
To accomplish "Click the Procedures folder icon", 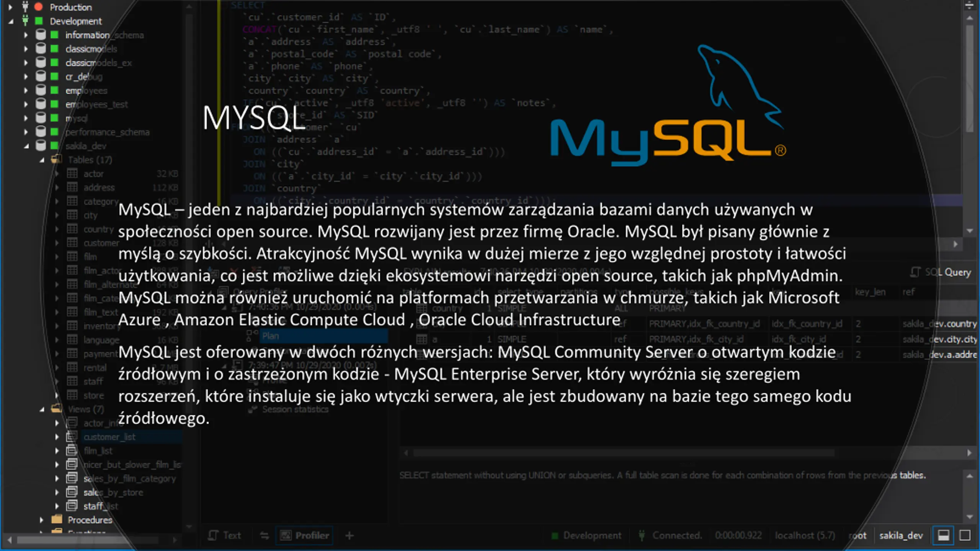I will click(57, 519).
